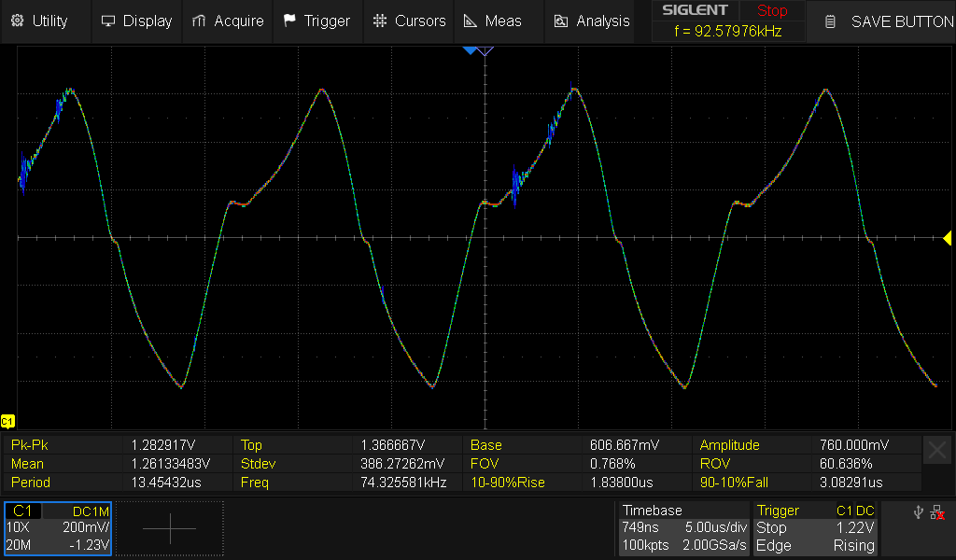Open the Timebase settings box
The image size is (956, 560).
[684, 528]
